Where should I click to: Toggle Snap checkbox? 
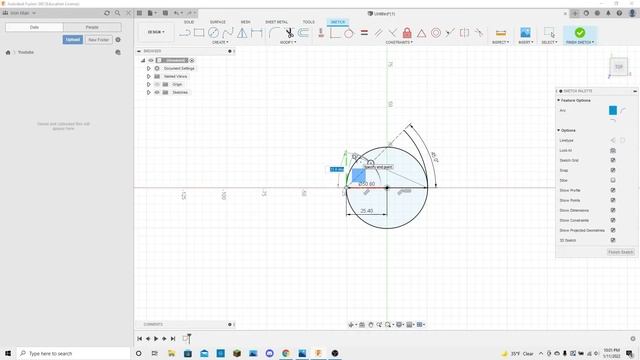pyautogui.click(x=613, y=170)
